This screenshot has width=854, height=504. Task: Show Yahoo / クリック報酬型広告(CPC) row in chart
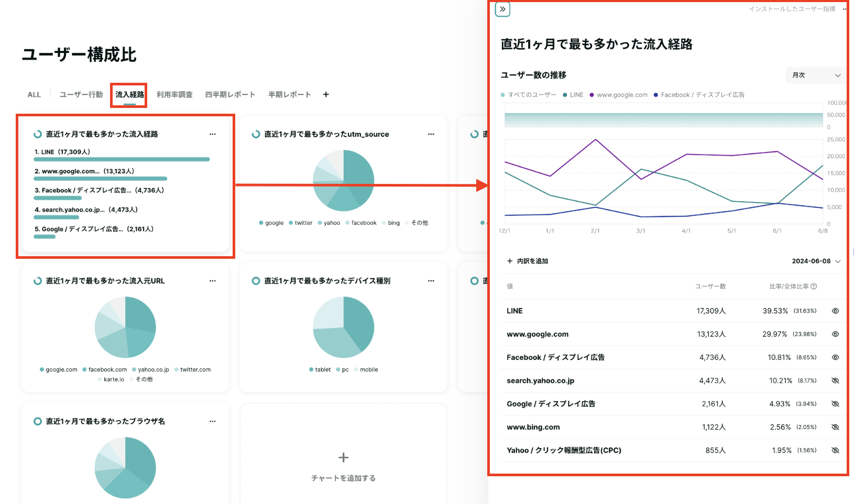pyautogui.click(x=836, y=450)
